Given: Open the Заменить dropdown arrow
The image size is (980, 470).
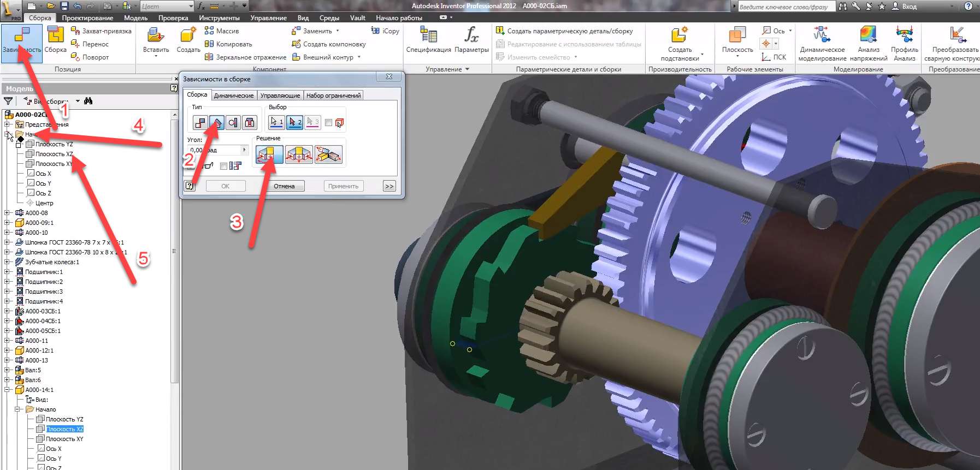Looking at the screenshot, I should 338,31.
